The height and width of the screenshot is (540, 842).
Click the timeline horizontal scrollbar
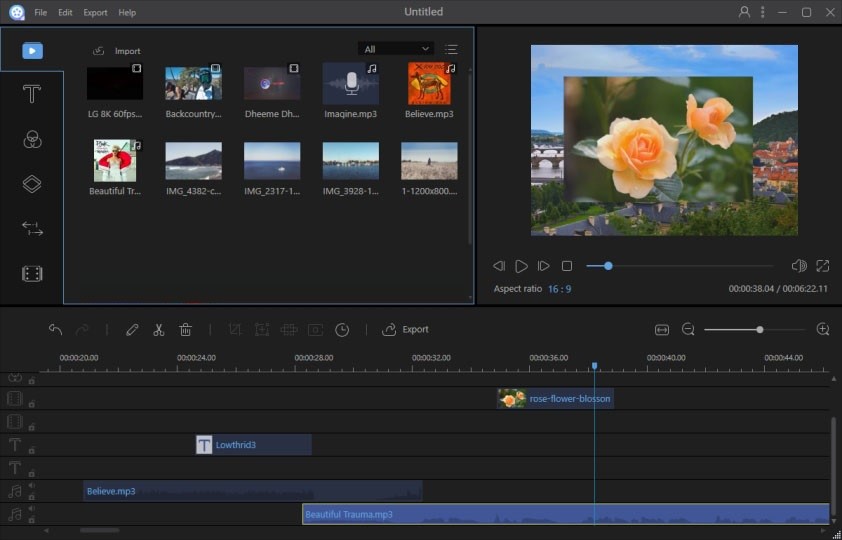100,530
